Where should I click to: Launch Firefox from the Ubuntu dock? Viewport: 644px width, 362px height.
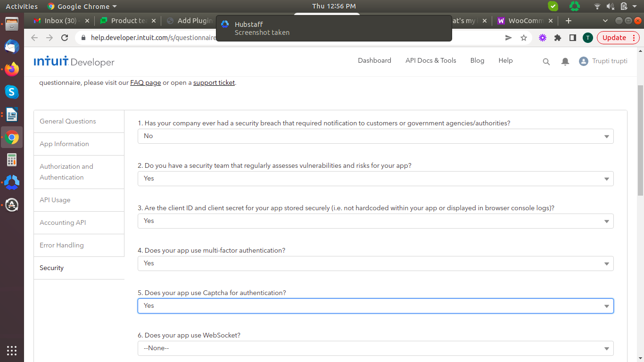12,69
